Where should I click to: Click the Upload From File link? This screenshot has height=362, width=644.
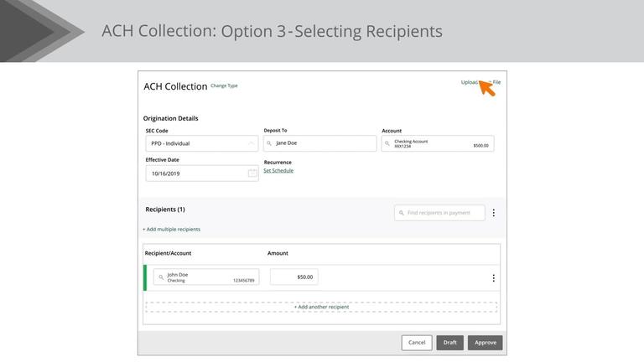coord(480,82)
